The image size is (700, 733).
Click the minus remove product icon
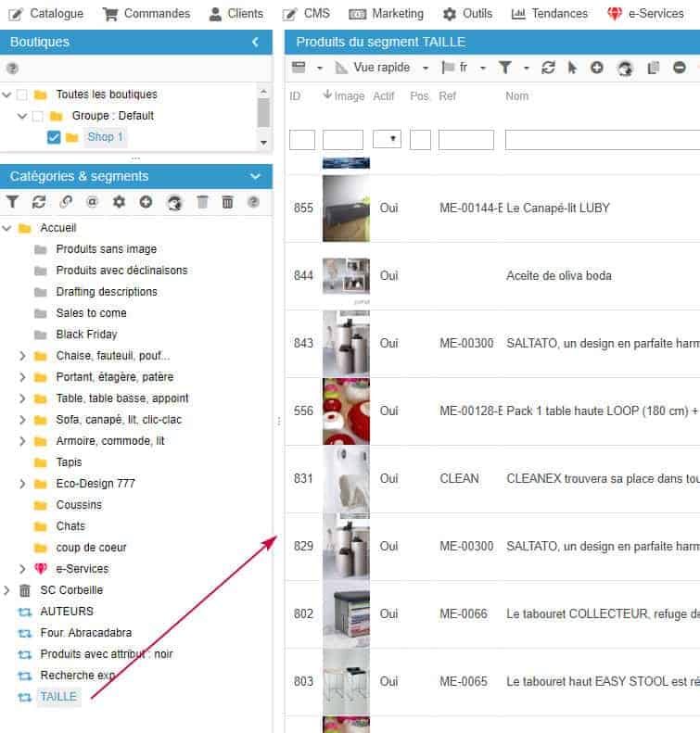pyautogui.click(x=680, y=68)
